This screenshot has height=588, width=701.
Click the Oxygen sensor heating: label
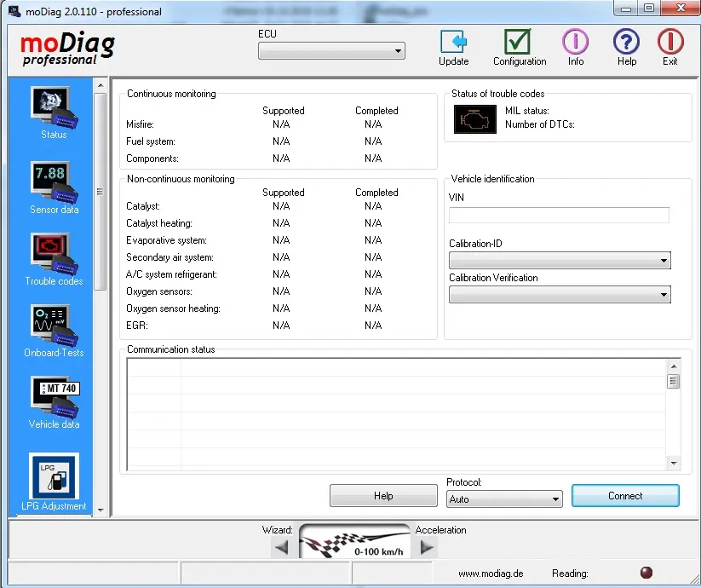[x=173, y=308]
